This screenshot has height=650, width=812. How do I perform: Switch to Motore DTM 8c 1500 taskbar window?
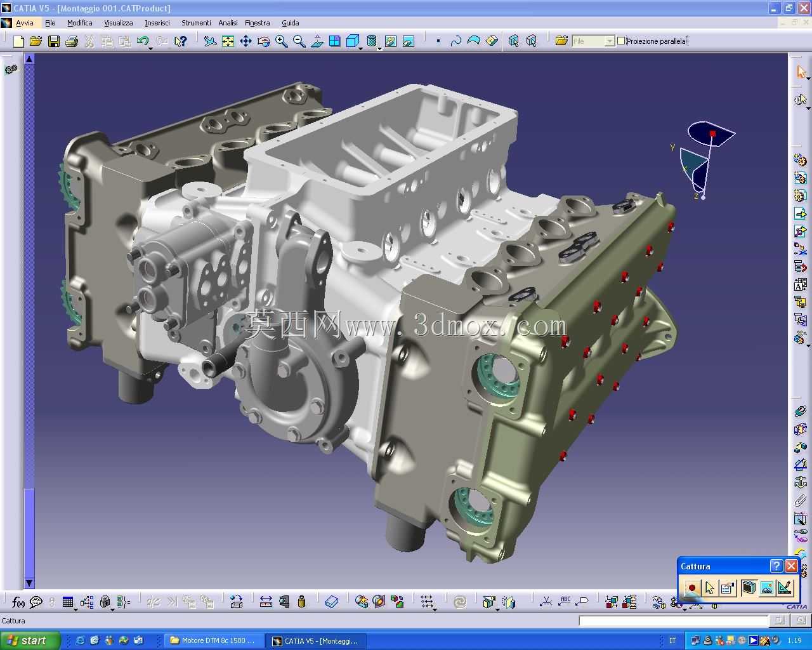pyautogui.click(x=213, y=640)
